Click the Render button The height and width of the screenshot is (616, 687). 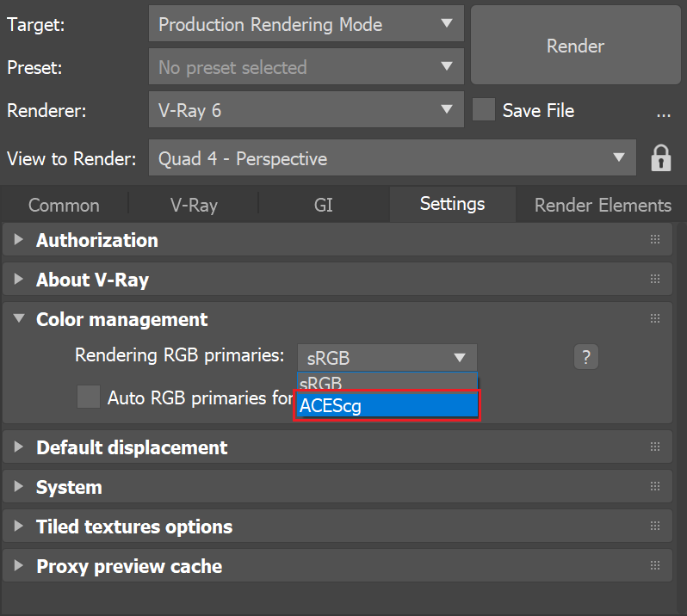tap(575, 45)
